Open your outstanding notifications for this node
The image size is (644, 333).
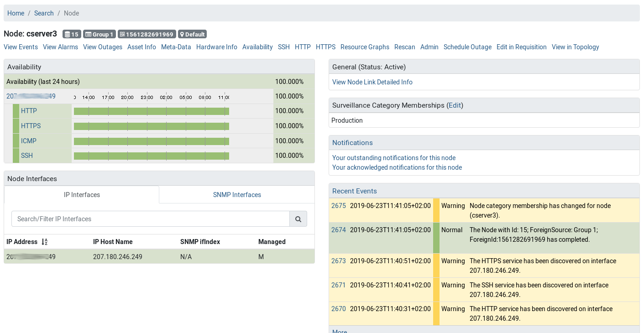point(393,158)
